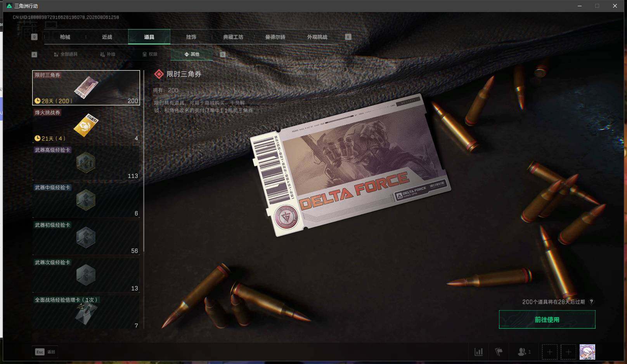
Task: Open the statistics bar chart icon
Action: click(479, 352)
